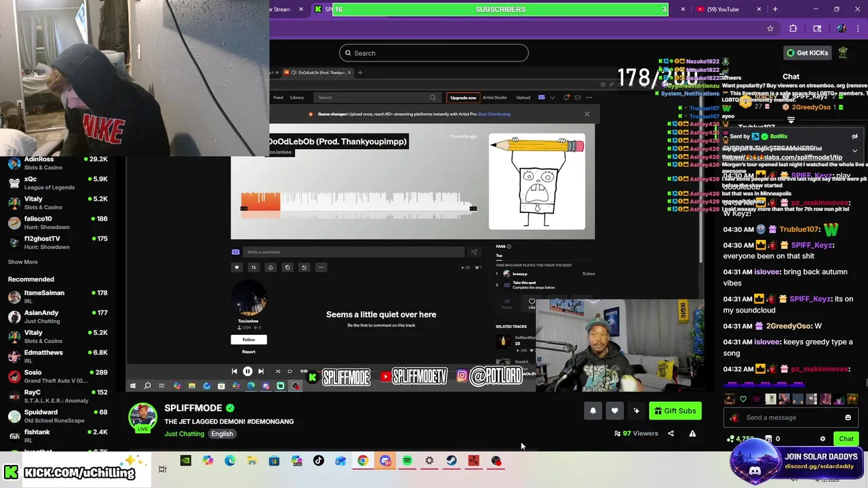This screenshot has height=488, width=868.
Task: Click Show More under followed channels
Action: (22, 262)
